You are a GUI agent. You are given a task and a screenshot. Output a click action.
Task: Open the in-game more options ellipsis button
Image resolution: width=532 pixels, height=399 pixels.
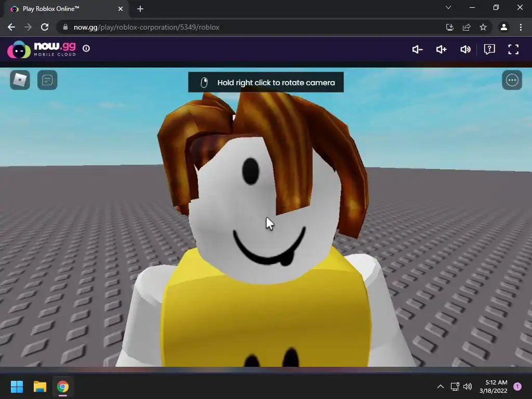click(x=512, y=80)
